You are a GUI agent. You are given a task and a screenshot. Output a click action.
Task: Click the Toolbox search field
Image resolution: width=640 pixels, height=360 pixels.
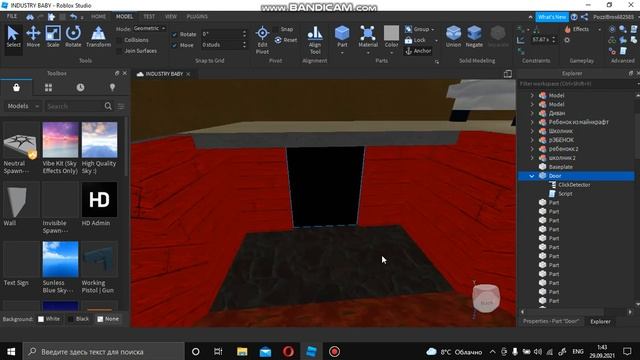pyautogui.click(x=74, y=106)
